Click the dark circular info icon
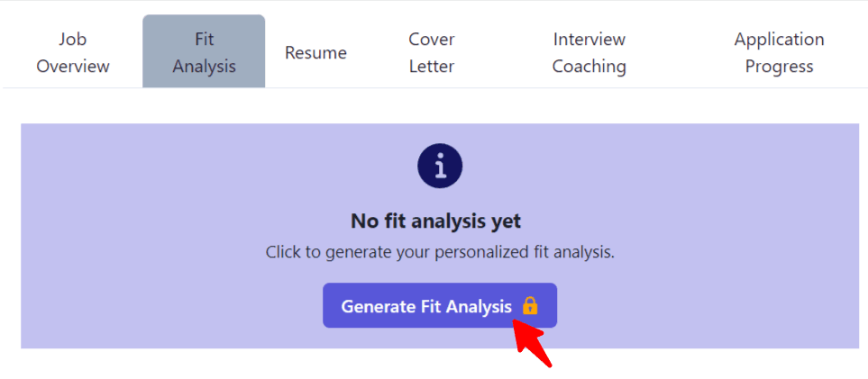The height and width of the screenshot is (379, 868). (440, 166)
